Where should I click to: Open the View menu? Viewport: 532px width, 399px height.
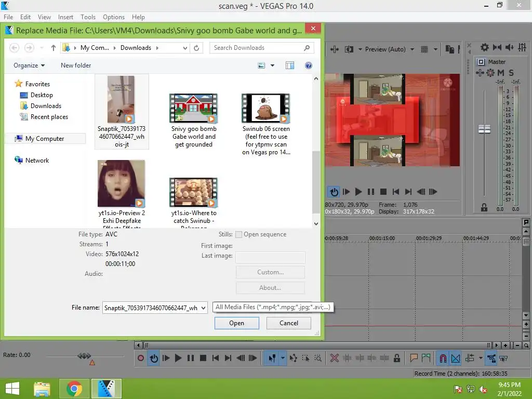click(44, 17)
